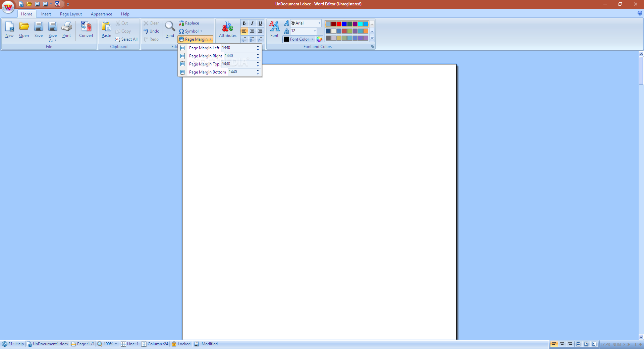Insert a bulleted list
The width and height of the screenshot is (644, 349).
(252, 39)
